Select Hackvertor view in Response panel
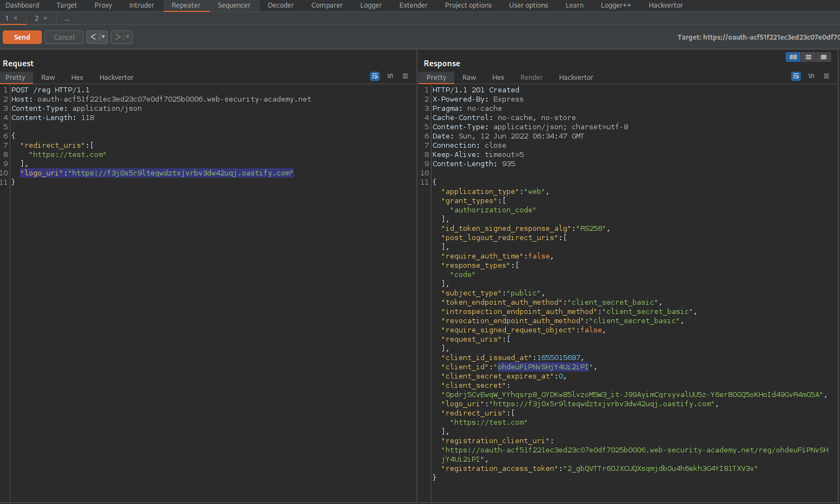This screenshot has width=840, height=504. point(576,78)
